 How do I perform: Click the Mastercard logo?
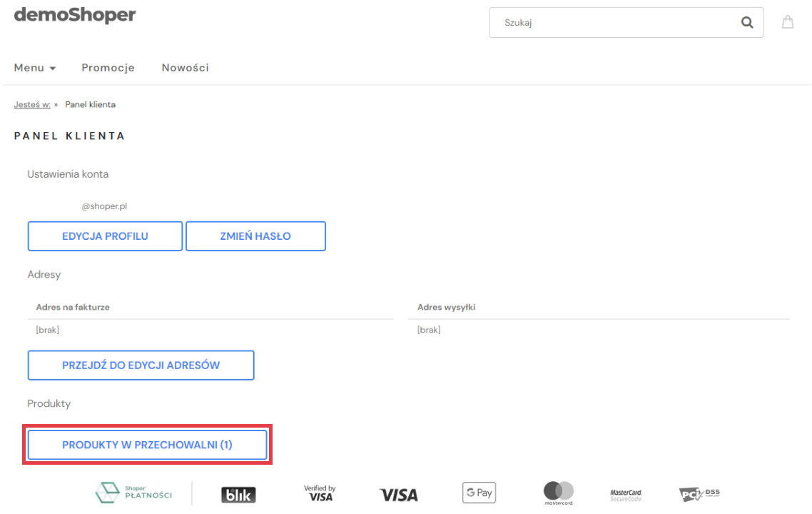pyautogui.click(x=559, y=493)
